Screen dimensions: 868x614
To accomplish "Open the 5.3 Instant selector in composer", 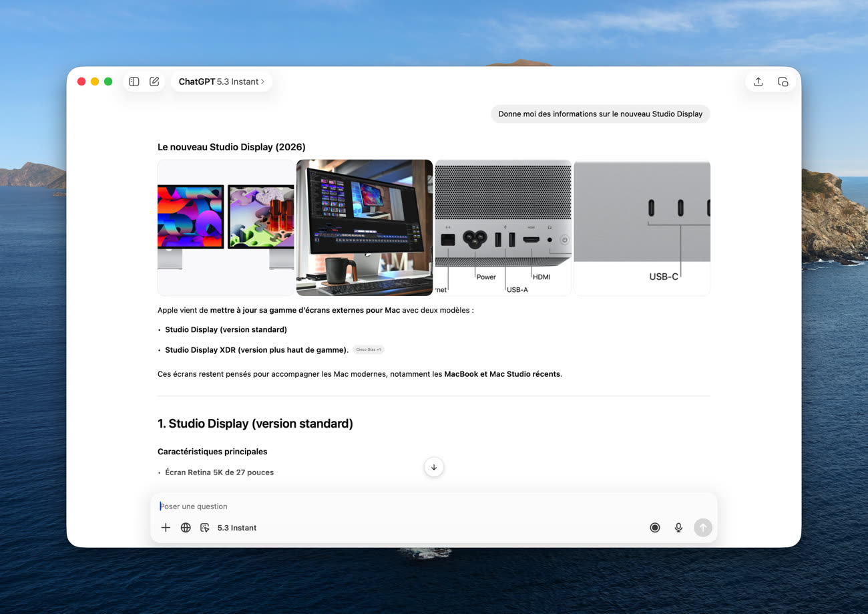I will point(237,528).
